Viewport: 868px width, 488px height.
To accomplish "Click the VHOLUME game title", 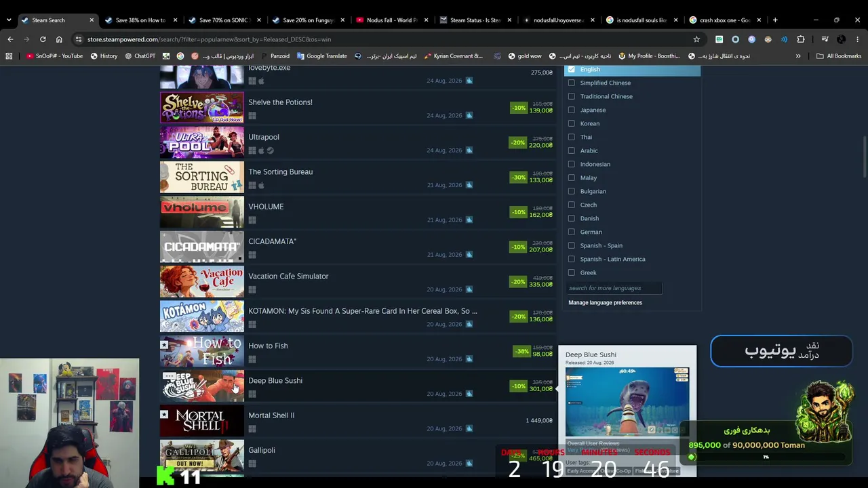I will pos(266,207).
